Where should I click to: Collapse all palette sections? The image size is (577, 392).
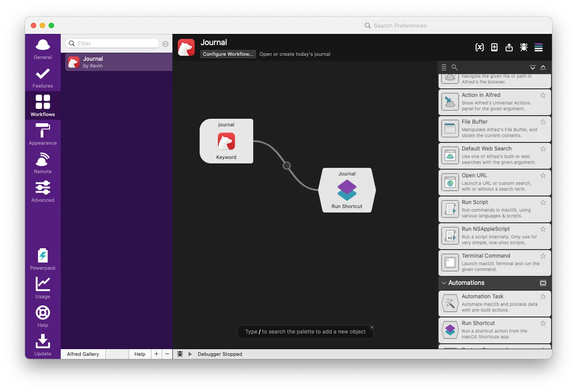click(x=543, y=67)
